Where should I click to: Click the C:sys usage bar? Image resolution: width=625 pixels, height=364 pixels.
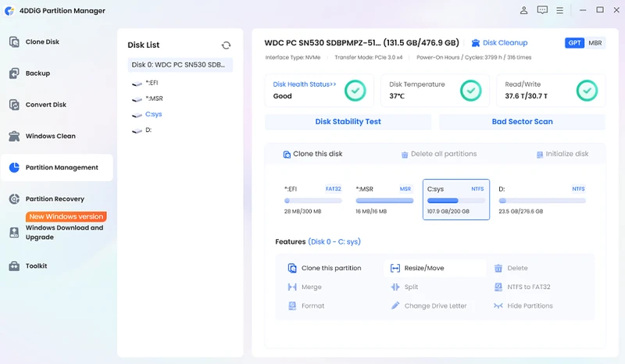pos(456,201)
